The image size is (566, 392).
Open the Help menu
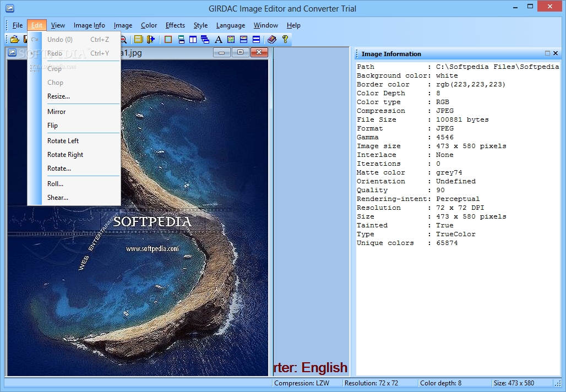[293, 25]
